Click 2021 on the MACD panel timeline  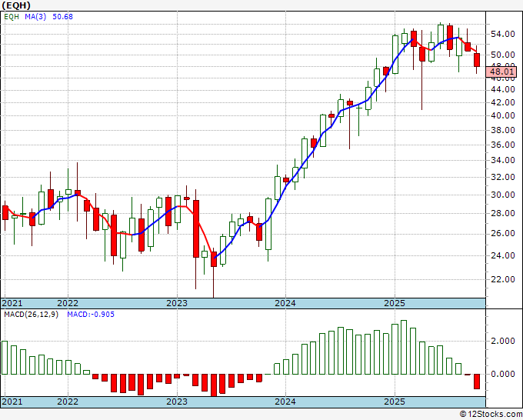click(12, 402)
